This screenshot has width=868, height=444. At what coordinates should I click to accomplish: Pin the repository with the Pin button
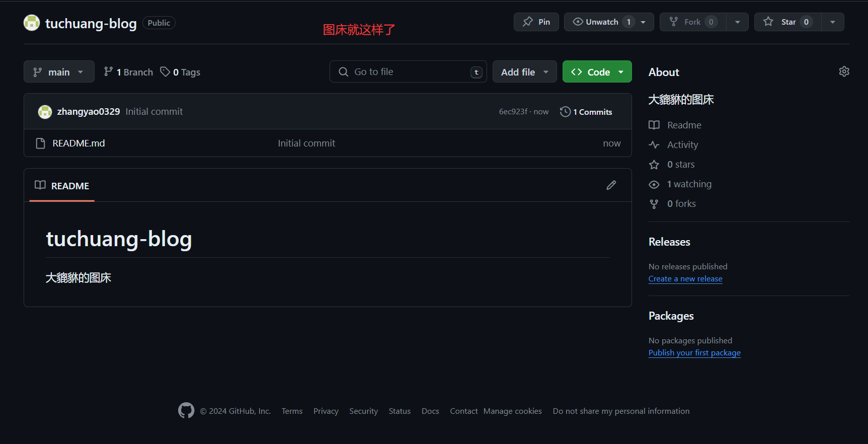(x=536, y=22)
